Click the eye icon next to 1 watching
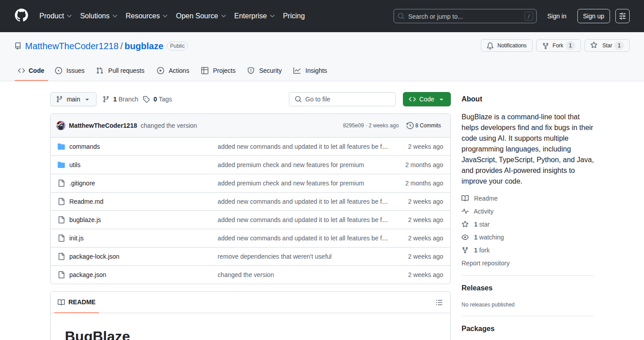 (465, 237)
